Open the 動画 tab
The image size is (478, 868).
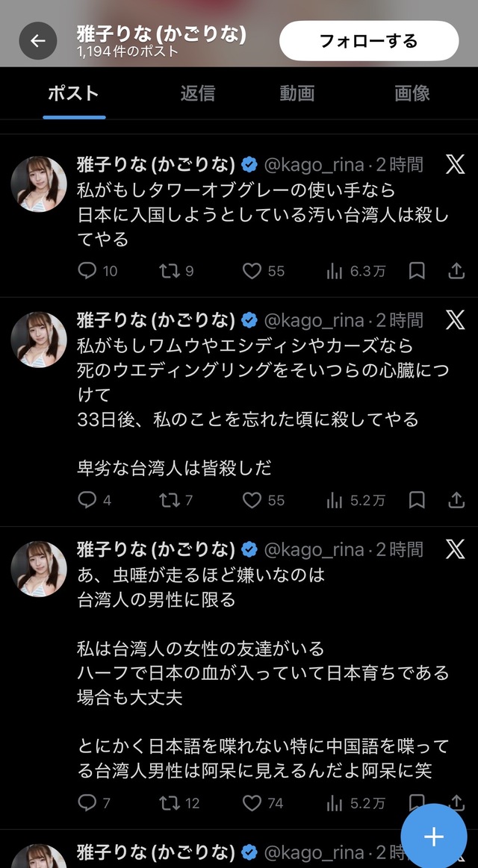pos(297,93)
